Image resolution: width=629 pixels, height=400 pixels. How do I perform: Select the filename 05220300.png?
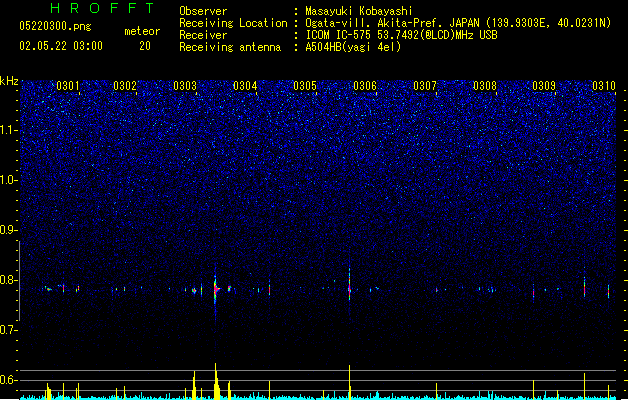click(55, 26)
